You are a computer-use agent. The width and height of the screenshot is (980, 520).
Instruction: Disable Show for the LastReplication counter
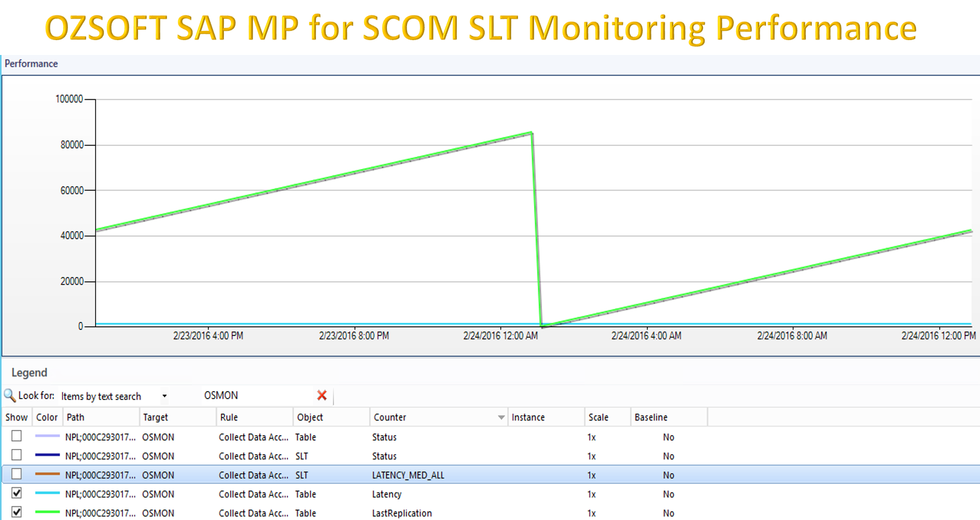[16, 513]
